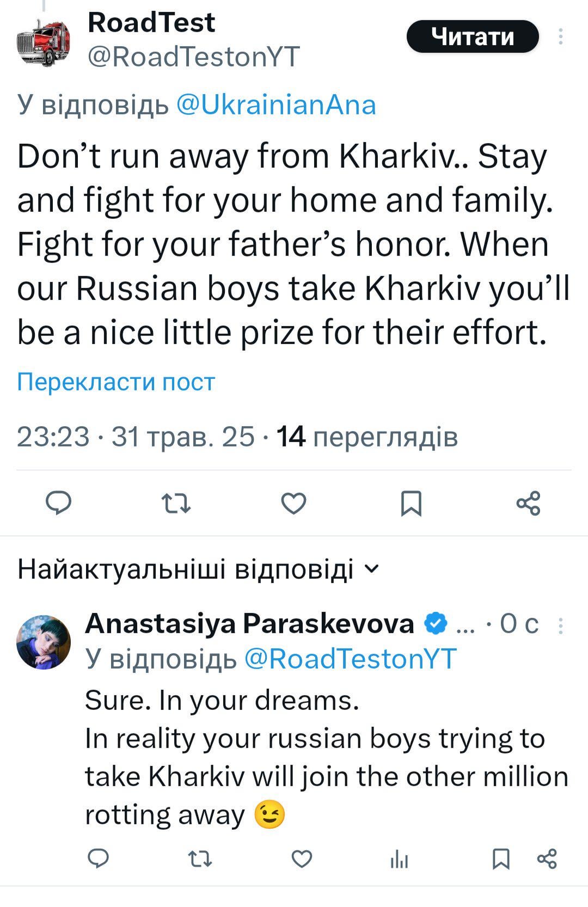Open RoadTest truck profile picture
Viewport: 588px width, 907px height.
pos(44,41)
